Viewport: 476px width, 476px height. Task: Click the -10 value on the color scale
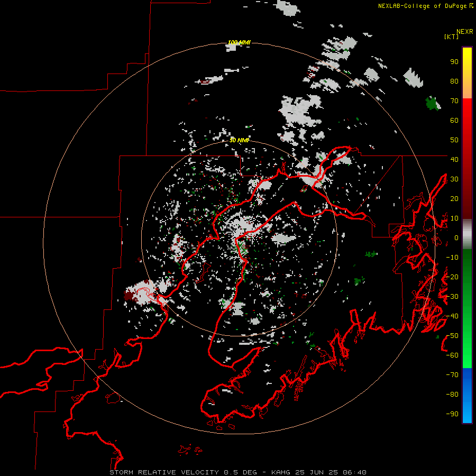click(x=452, y=258)
